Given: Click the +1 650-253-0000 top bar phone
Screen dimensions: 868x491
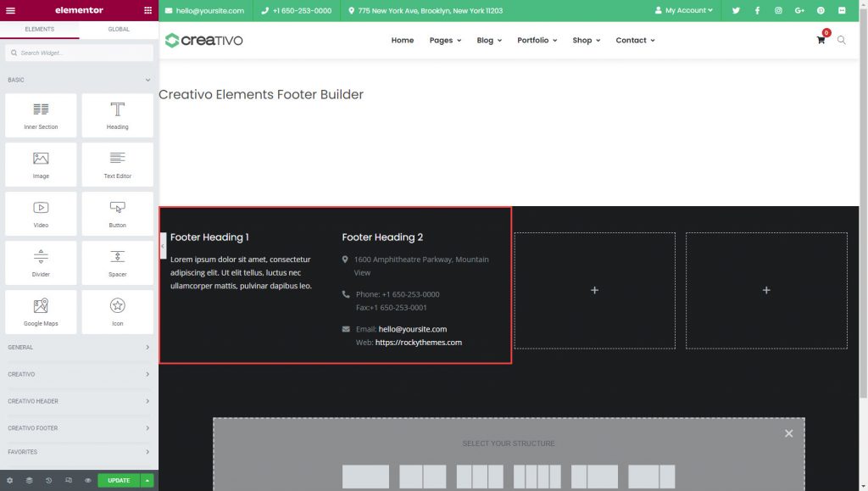Looking at the screenshot, I should click(296, 10).
